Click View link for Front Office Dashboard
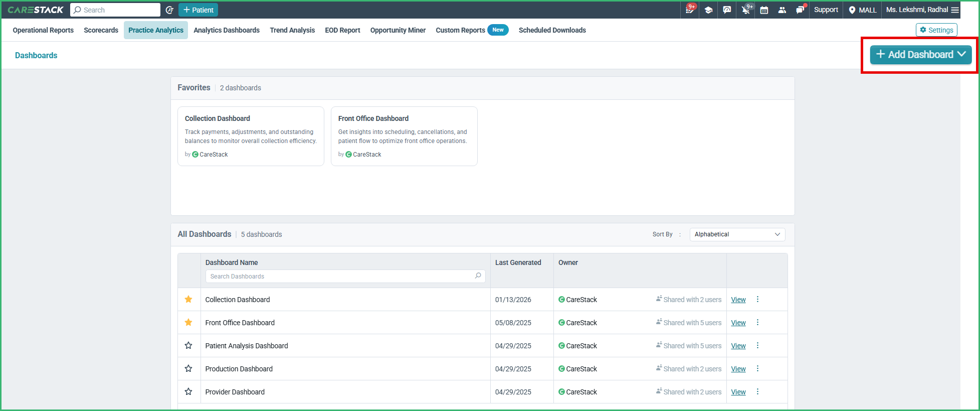This screenshot has height=411, width=980. click(738, 323)
